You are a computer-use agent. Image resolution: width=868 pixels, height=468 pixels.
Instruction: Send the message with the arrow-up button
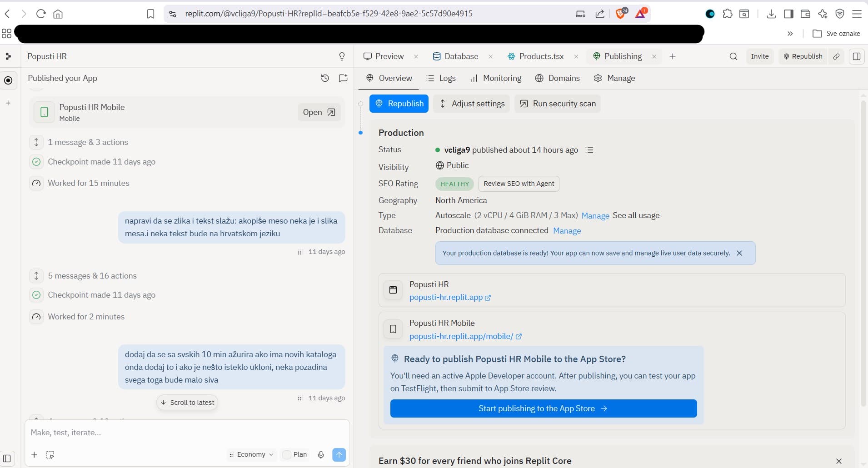tap(339, 454)
